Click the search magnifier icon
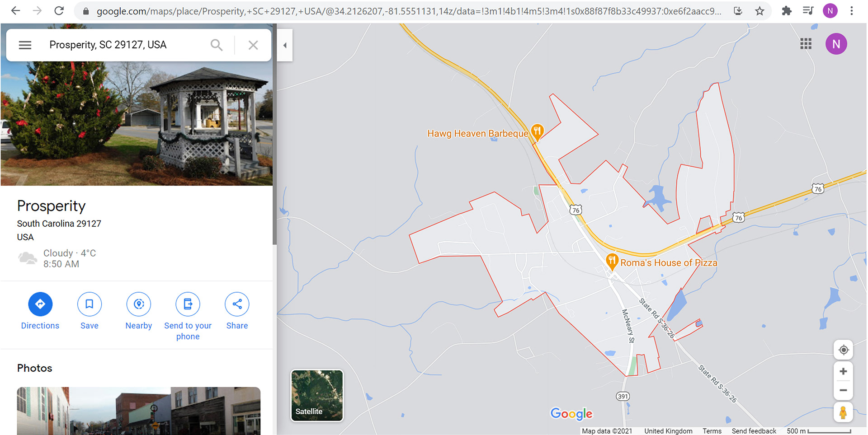This screenshot has height=435, width=868. (x=217, y=45)
